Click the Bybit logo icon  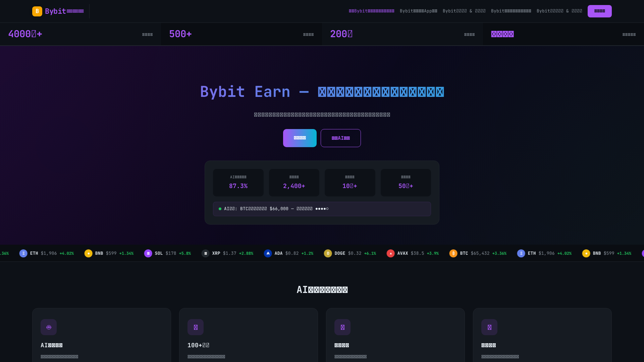37,11
